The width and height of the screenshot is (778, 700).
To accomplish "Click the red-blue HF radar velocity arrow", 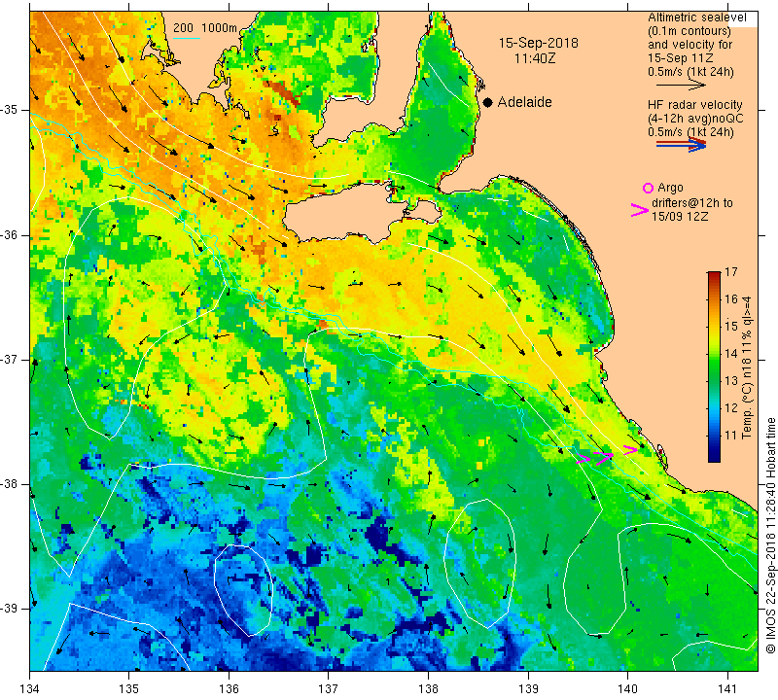I will [681, 144].
